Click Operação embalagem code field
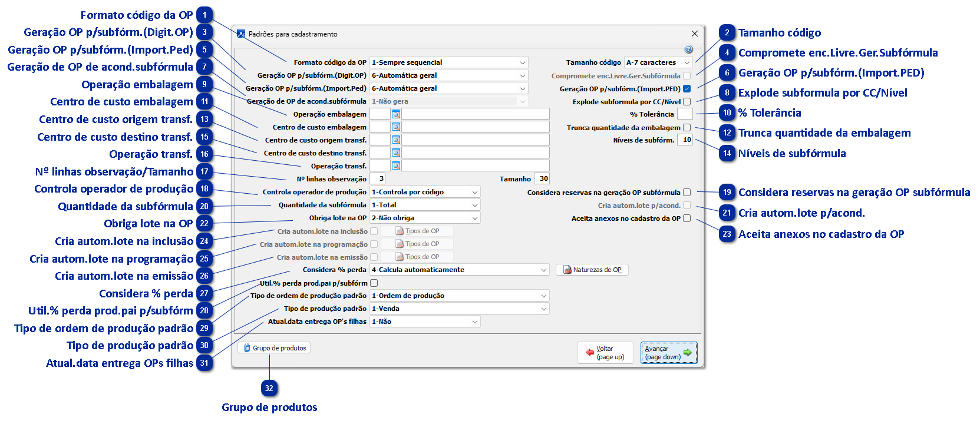Screen dimensions: 980x424 point(380,114)
